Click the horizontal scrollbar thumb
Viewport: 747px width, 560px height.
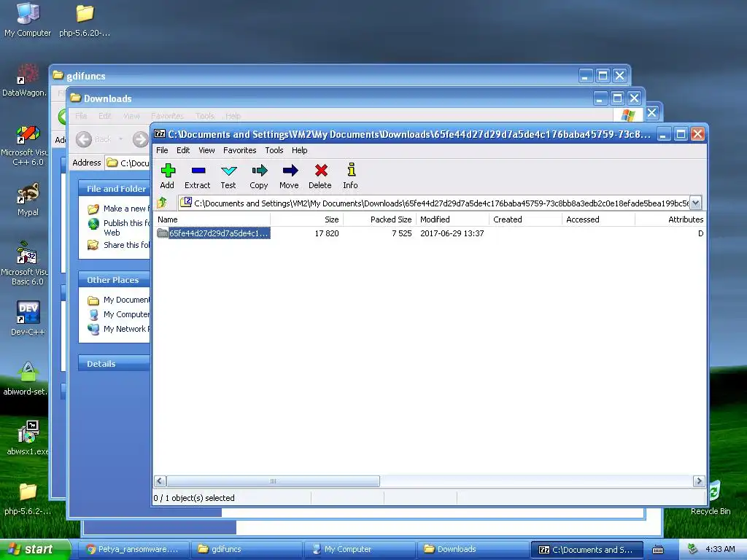pyautogui.click(x=273, y=481)
